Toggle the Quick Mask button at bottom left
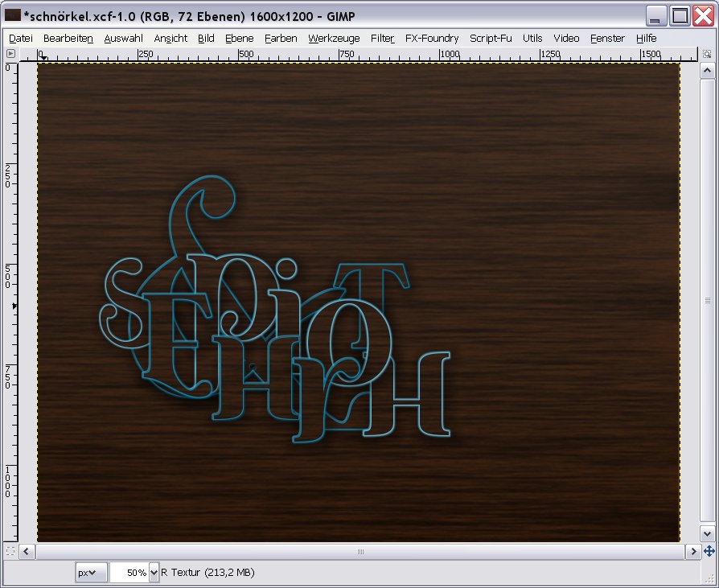 (x=10, y=551)
